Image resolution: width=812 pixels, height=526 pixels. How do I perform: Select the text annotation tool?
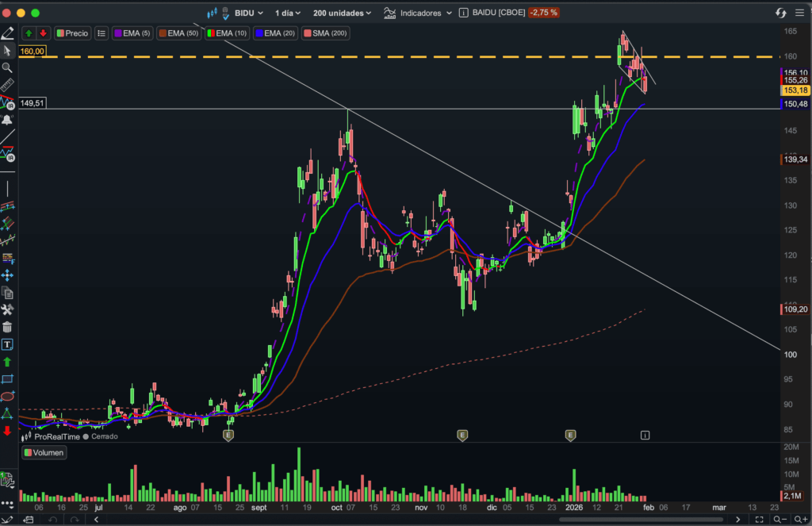click(7, 344)
